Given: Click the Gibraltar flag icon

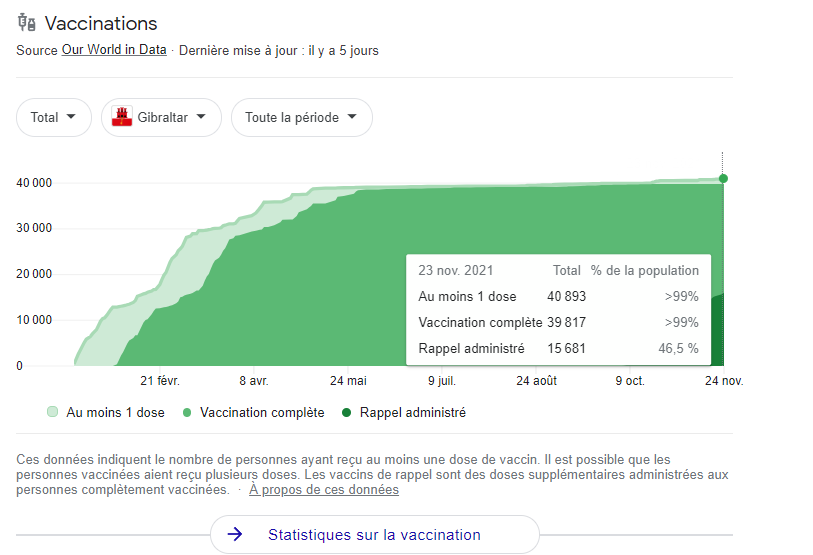Looking at the screenshot, I should click(x=121, y=117).
